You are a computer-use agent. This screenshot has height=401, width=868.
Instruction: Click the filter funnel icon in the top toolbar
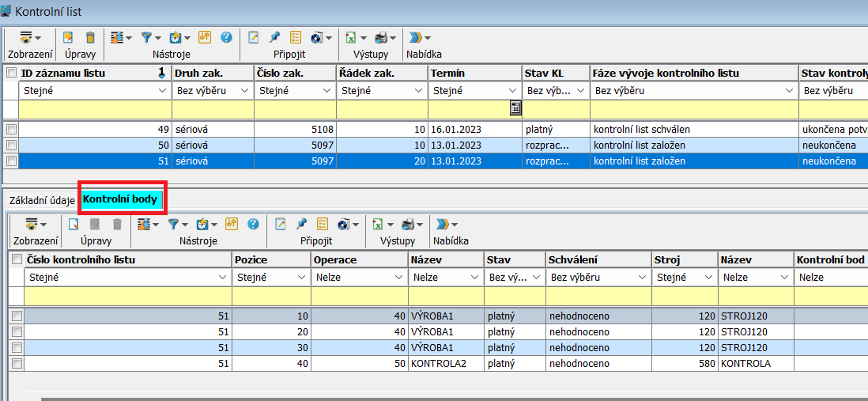point(147,37)
